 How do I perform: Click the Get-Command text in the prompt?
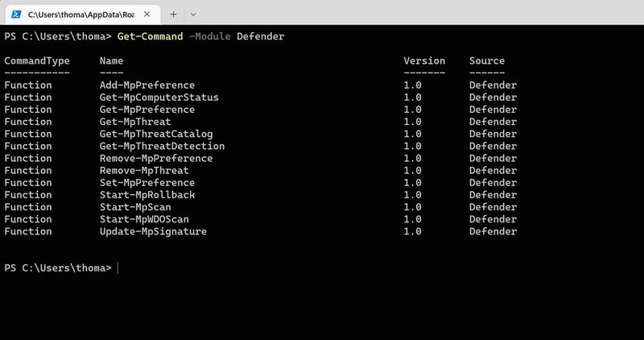point(150,36)
